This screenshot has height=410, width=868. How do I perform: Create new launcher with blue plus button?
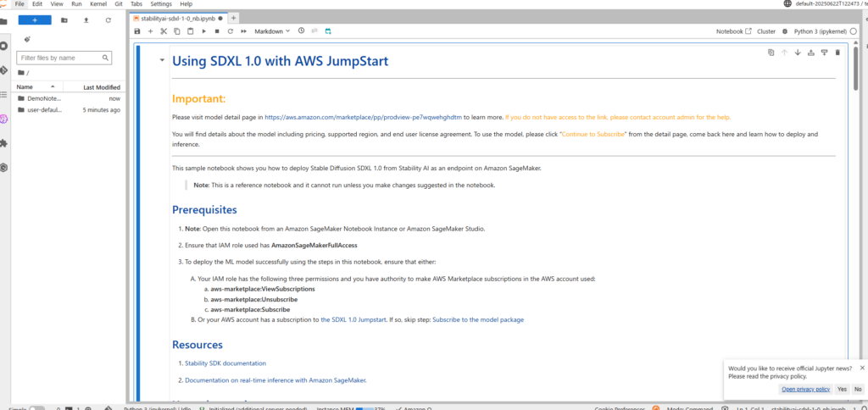point(35,20)
